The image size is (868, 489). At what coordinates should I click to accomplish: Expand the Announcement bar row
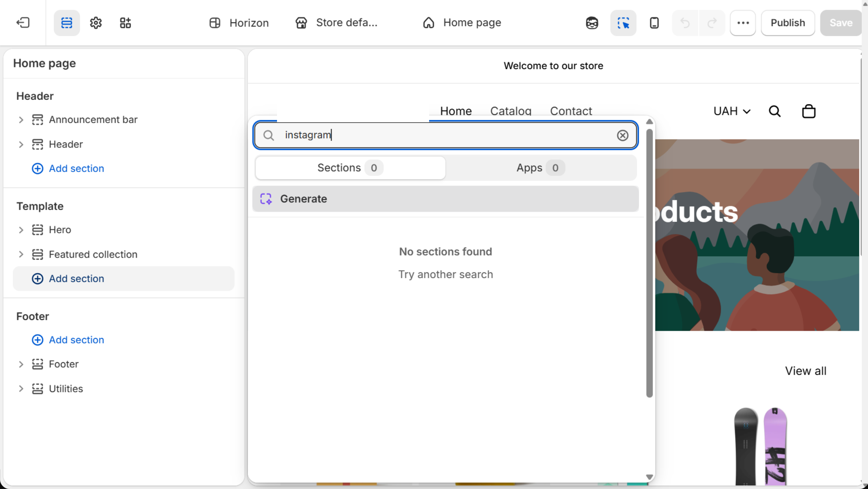point(21,120)
